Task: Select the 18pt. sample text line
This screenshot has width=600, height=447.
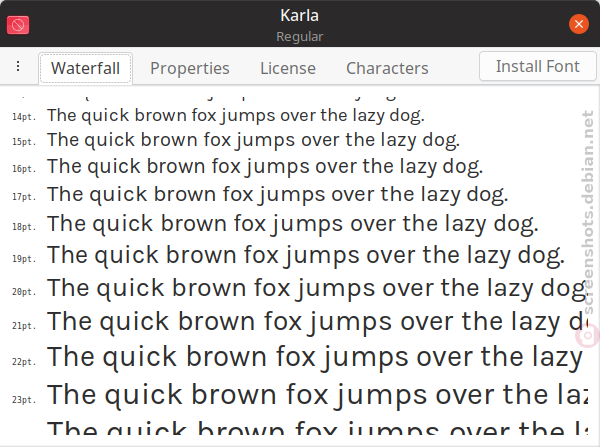Action: tap(293, 224)
